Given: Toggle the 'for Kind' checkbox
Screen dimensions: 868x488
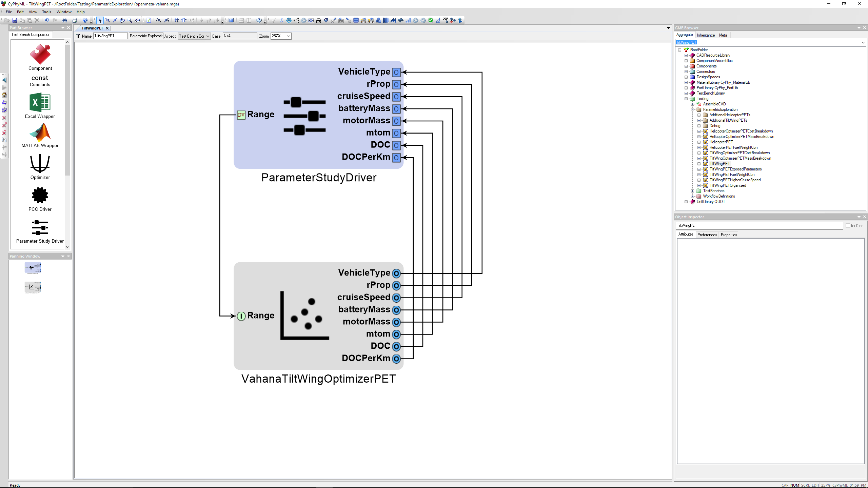Looking at the screenshot, I should pos(848,226).
